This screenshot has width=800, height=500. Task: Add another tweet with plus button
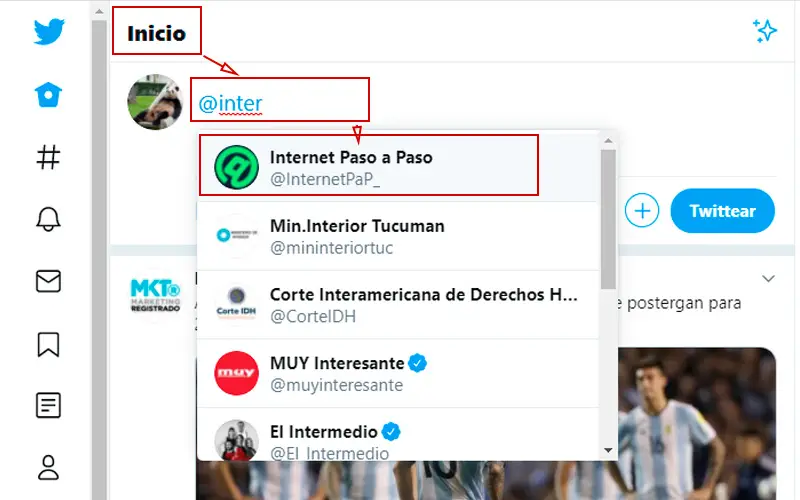(x=642, y=210)
